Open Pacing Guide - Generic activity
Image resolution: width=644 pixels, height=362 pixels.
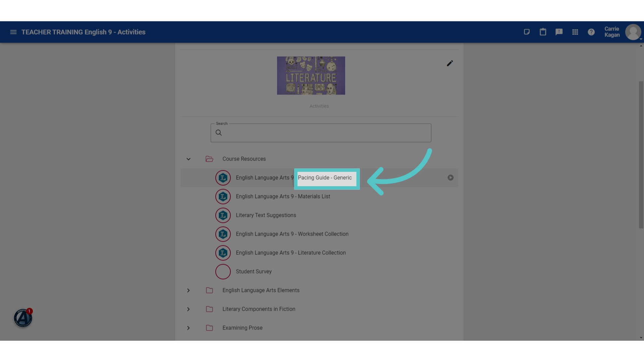[x=325, y=178]
